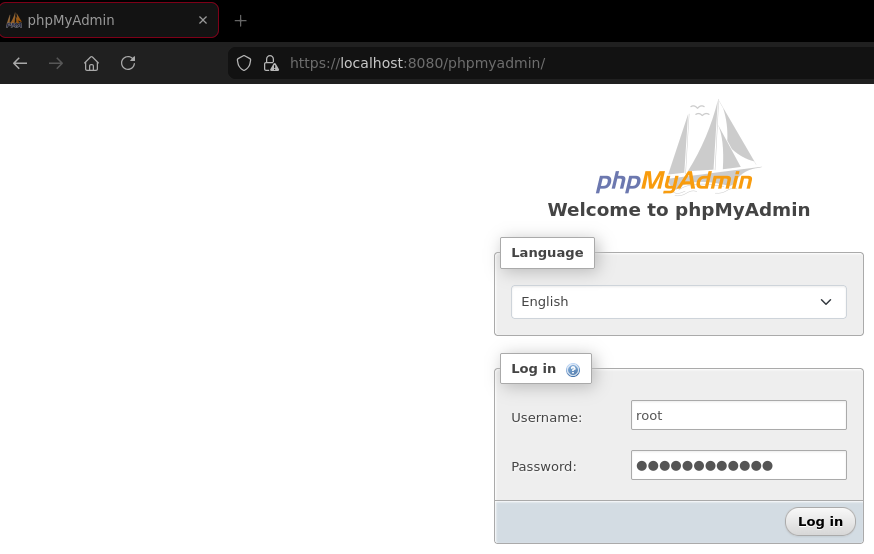This screenshot has height=554, width=874.
Task: Open a new browser tab
Action: click(x=240, y=21)
